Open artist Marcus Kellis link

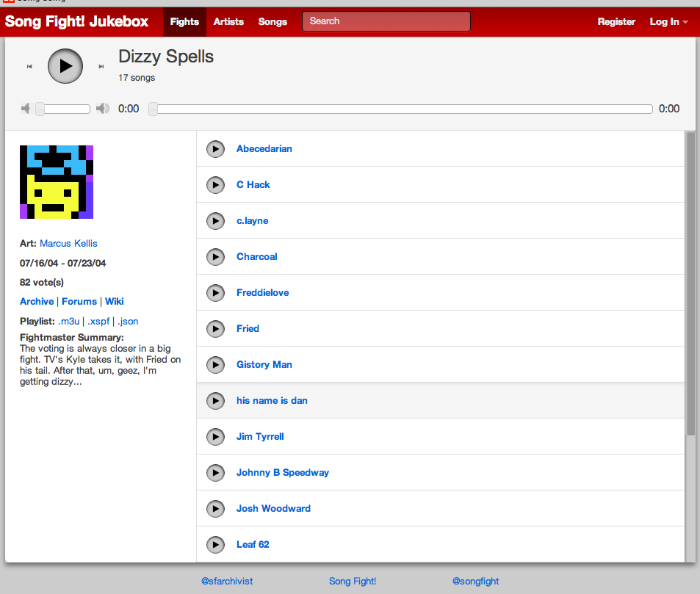click(68, 244)
